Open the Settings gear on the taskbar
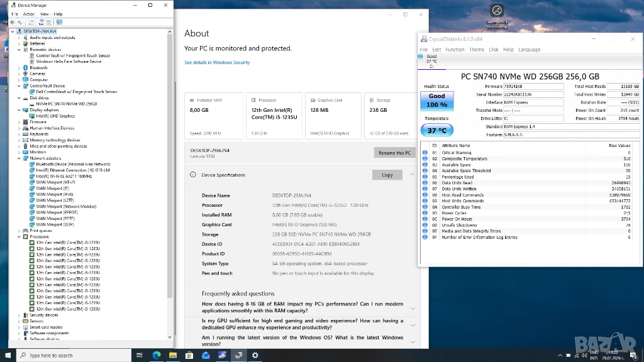 click(x=255, y=355)
